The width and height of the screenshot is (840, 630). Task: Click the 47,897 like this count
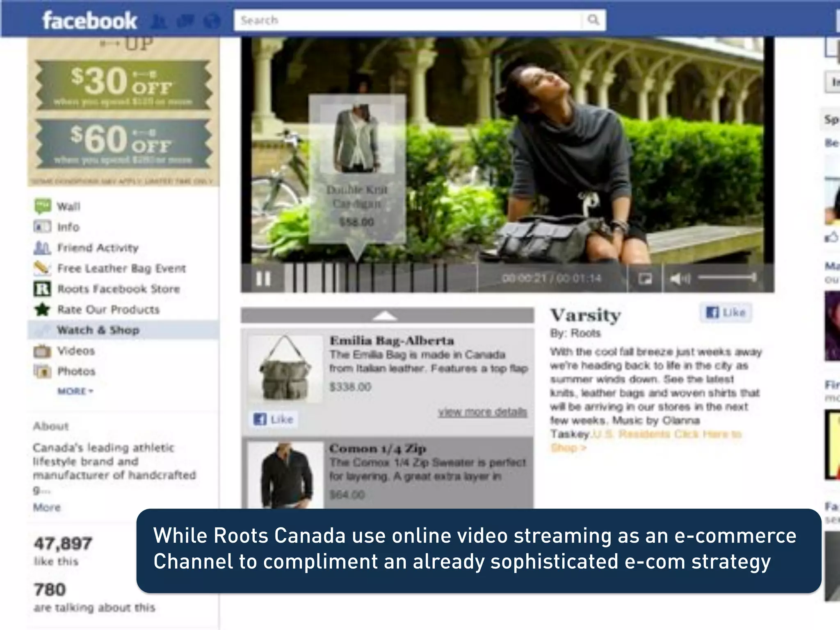63,551
